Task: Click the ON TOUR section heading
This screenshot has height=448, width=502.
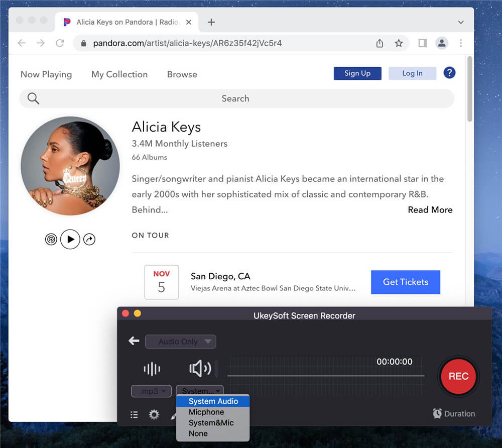Action: pos(150,236)
